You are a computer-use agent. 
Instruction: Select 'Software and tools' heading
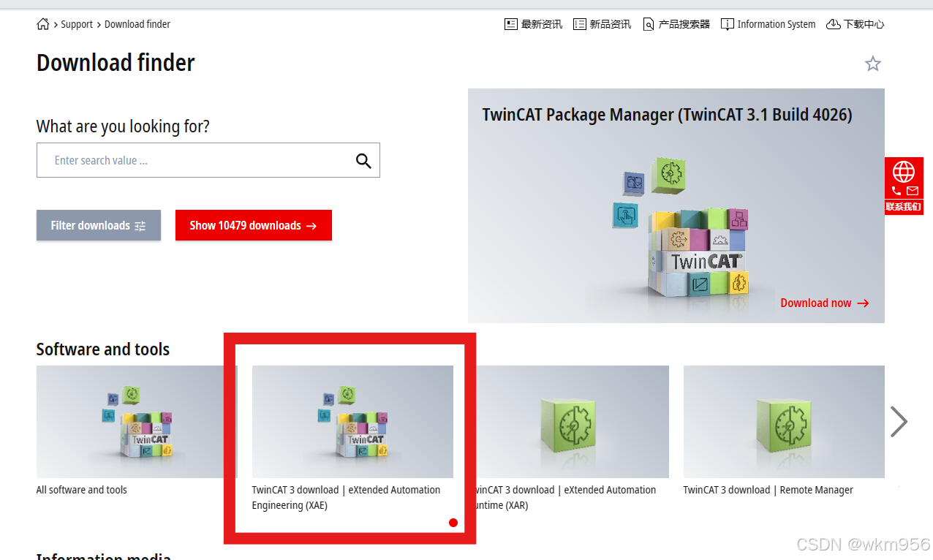103,349
